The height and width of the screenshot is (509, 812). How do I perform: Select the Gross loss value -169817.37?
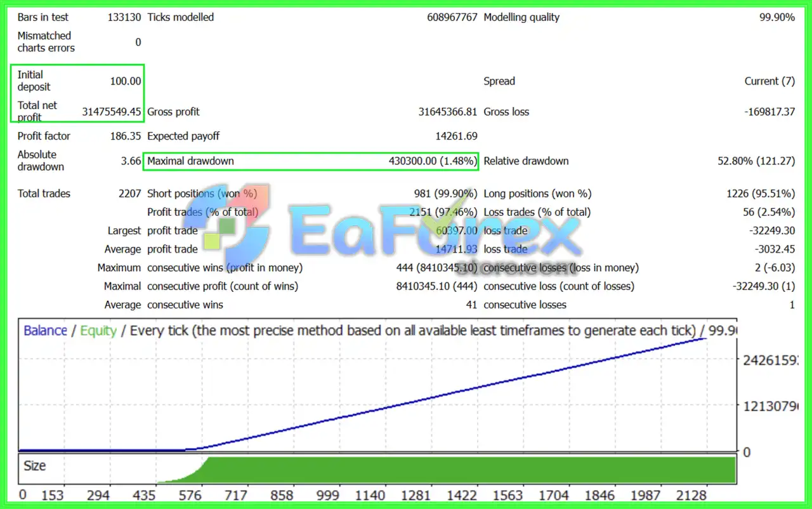pyautogui.click(x=769, y=112)
